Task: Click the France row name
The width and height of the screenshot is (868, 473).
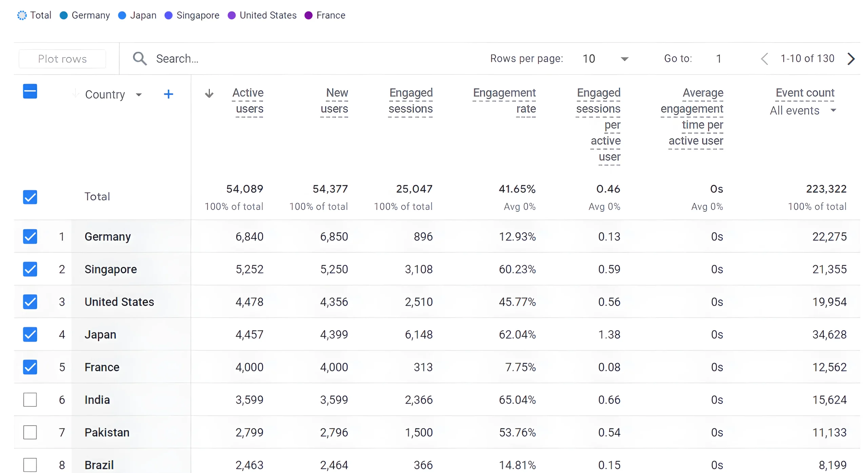Action: (102, 367)
